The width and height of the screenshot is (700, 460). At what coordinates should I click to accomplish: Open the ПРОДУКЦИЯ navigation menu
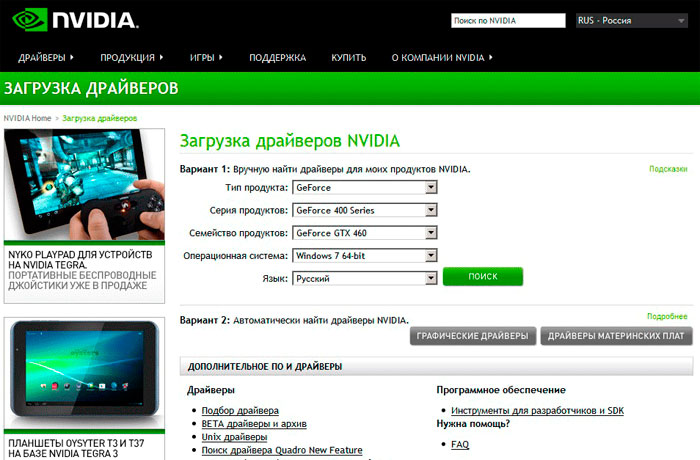point(127,58)
